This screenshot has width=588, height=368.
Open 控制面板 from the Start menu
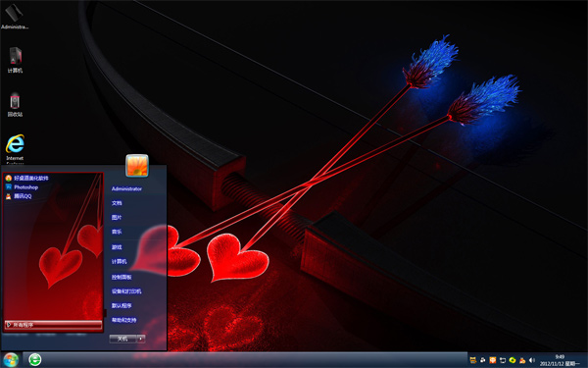click(122, 277)
